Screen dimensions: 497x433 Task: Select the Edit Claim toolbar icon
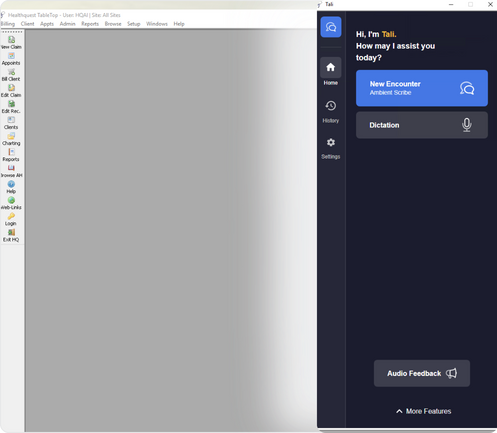11,88
